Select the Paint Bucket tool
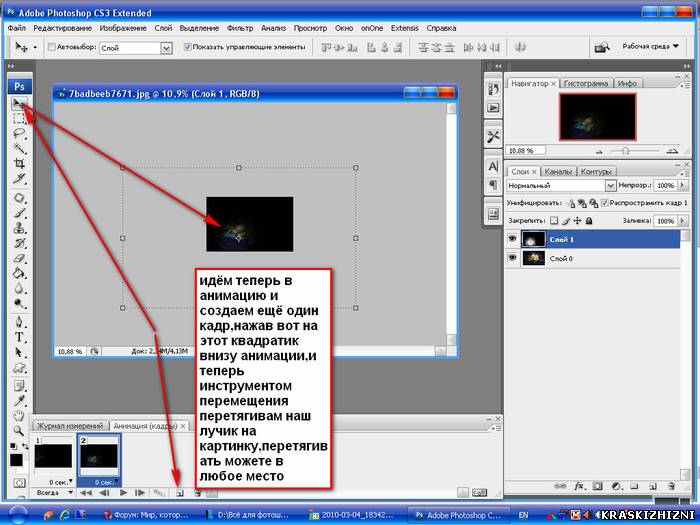 [x=19, y=273]
